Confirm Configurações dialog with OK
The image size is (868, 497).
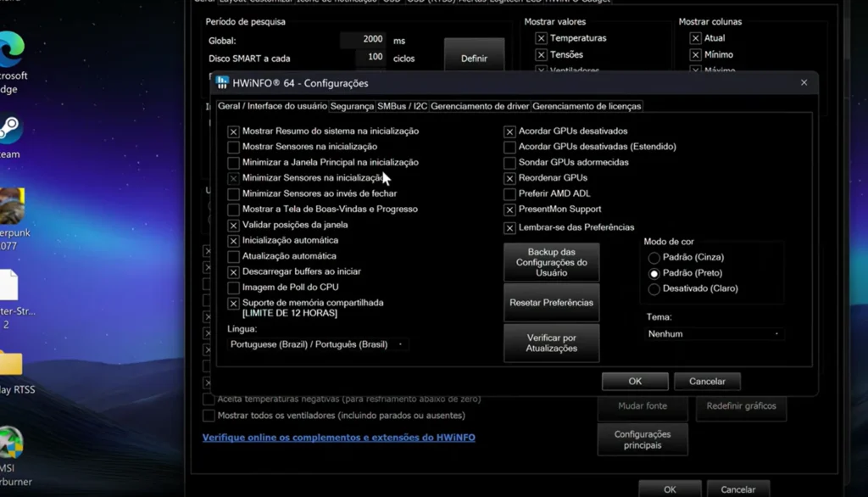(x=635, y=381)
